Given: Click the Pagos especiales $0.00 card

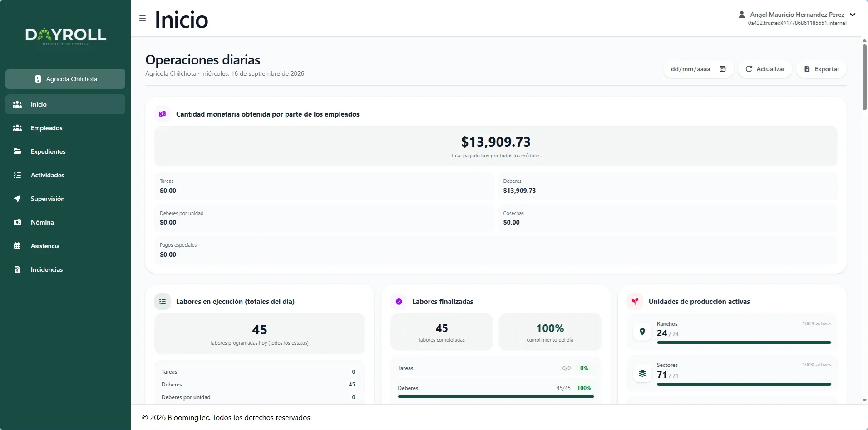Looking at the screenshot, I should coord(496,250).
